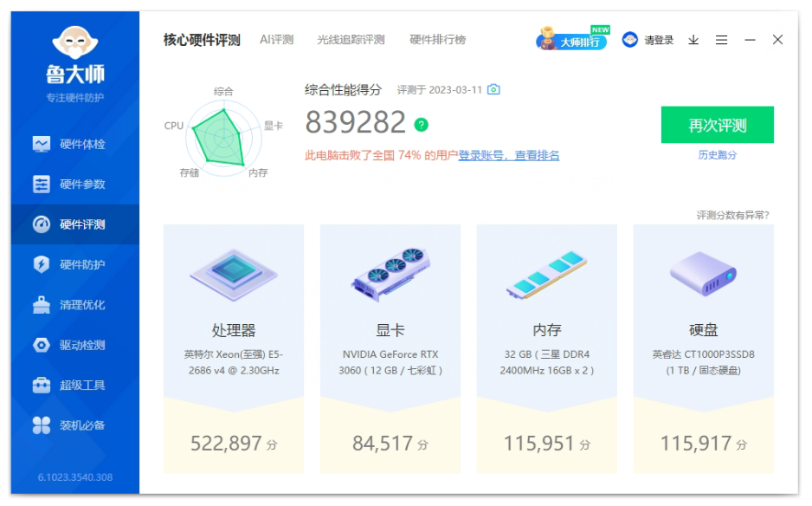Viewport: 812px width, 506px height.
Task: Click the 硬件防护 shield icon
Action: pos(42,264)
